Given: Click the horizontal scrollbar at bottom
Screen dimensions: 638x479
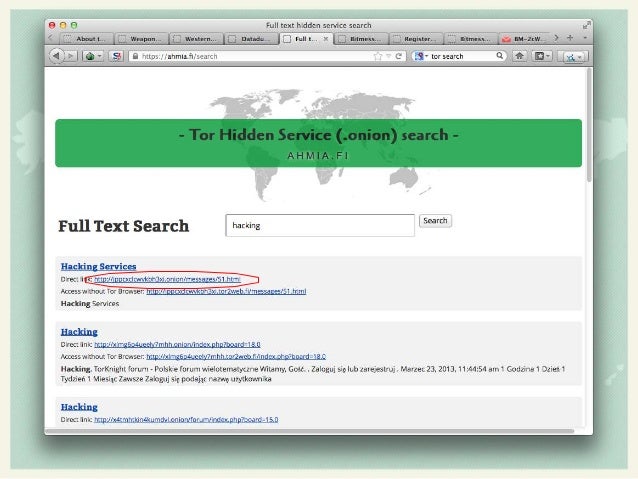Looking at the screenshot, I should click(310, 431).
